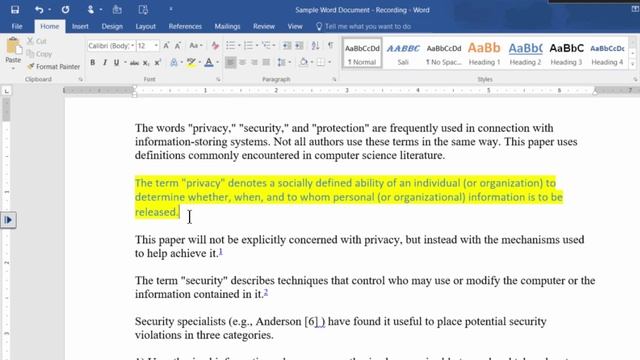
Task: Open the Change Case dropdown
Action: pyautogui.click(x=196, y=46)
